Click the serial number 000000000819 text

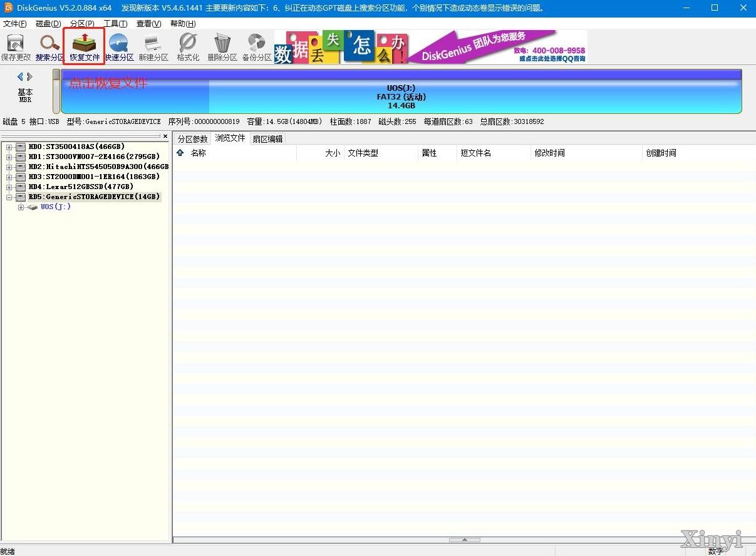click(x=204, y=121)
